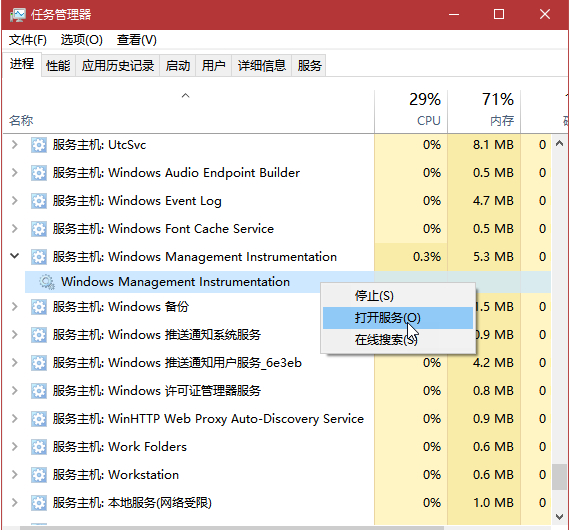Expand 服务主机: UtcSvc group
Image resolution: width=570 pixels, height=530 pixels.
pos(15,145)
